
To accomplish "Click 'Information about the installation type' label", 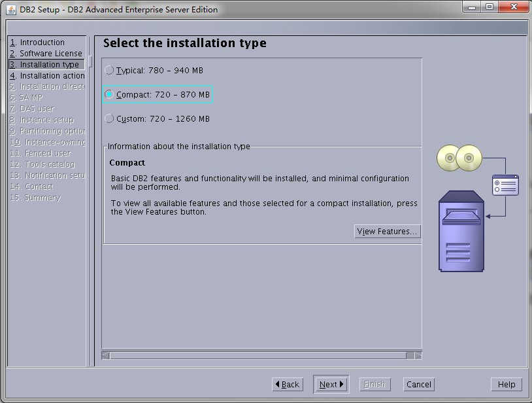I will (x=179, y=147).
